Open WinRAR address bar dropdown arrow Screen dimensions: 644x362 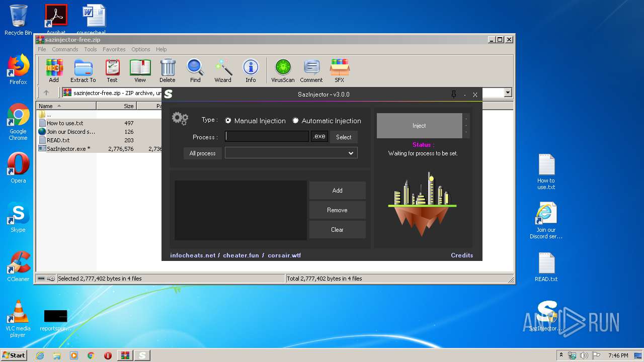click(508, 93)
